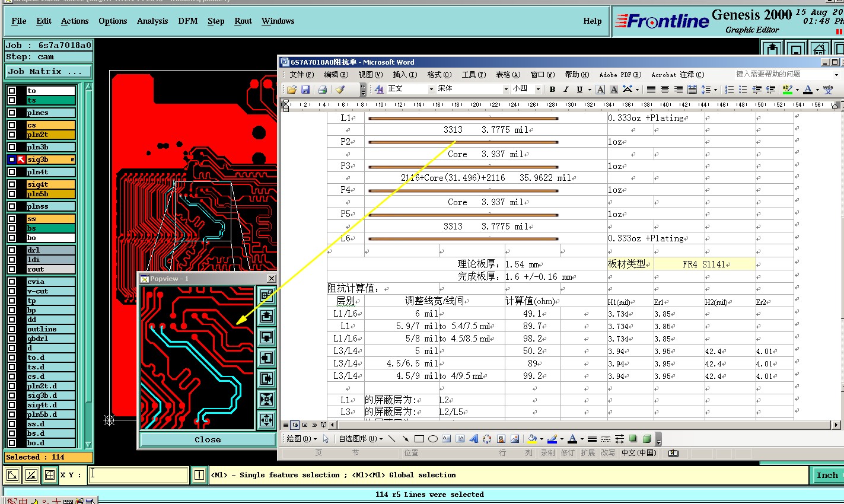Click the X Y coordinate input field
The image size is (844, 504).
click(x=139, y=475)
